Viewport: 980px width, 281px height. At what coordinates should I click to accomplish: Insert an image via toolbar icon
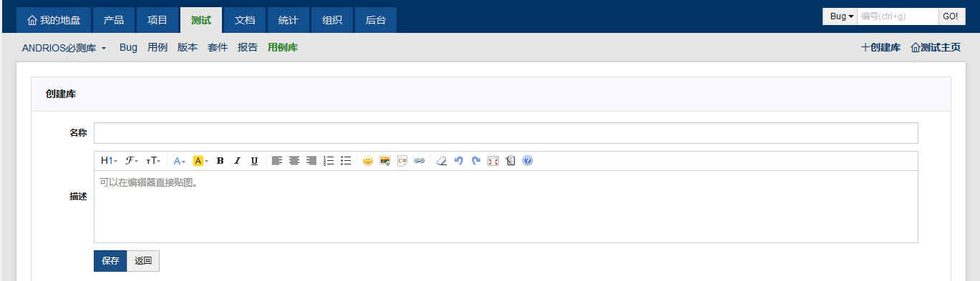(x=385, y=161)
